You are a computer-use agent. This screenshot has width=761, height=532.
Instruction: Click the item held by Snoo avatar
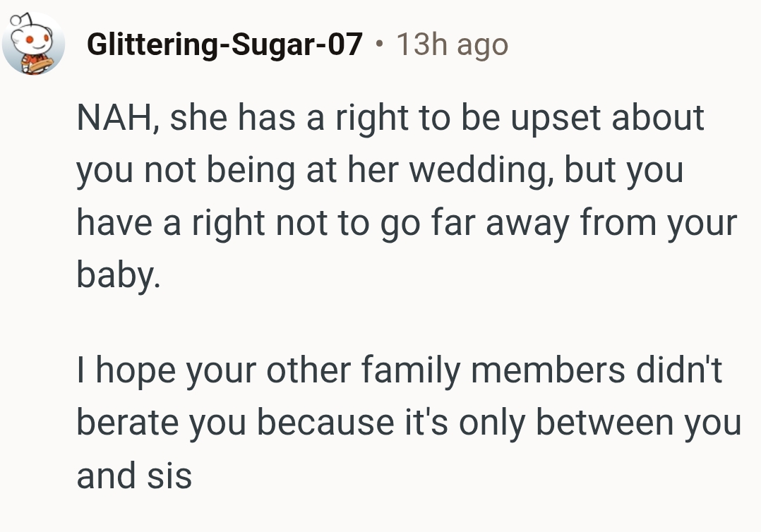(32, 65)
